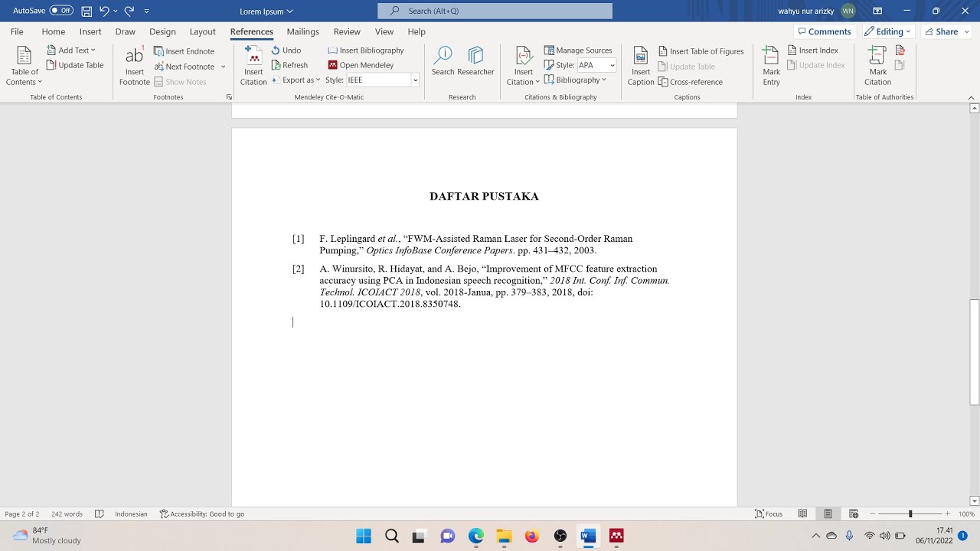This screenshot has height=551, width=980.
Task: Open Ribbon Display Options icon
Action: pos(877,11)
